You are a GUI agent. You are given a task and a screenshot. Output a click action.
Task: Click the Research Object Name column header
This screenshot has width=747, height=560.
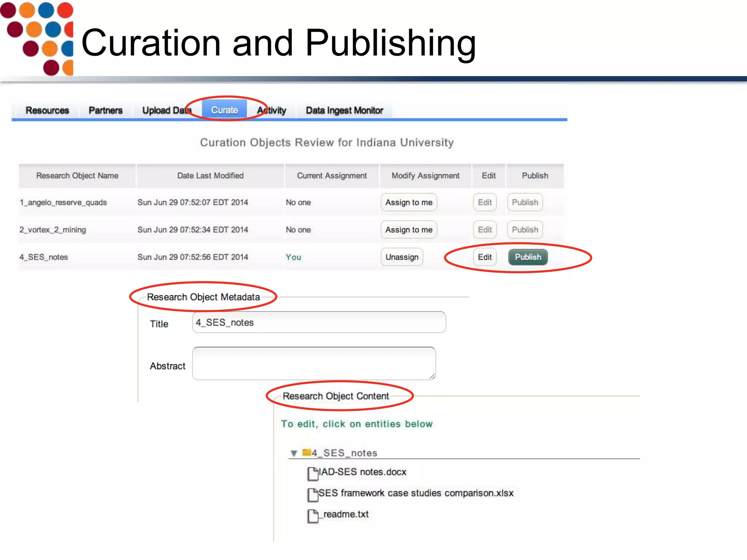tap(77, 176)
